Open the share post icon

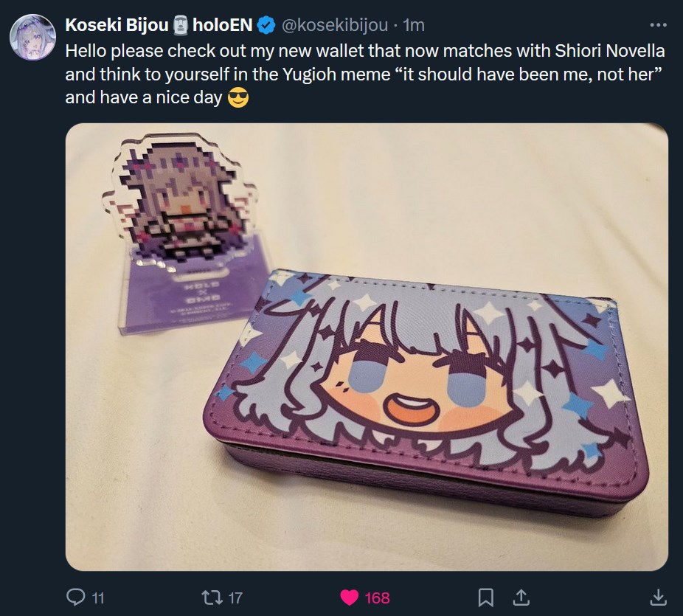[521, 598]
